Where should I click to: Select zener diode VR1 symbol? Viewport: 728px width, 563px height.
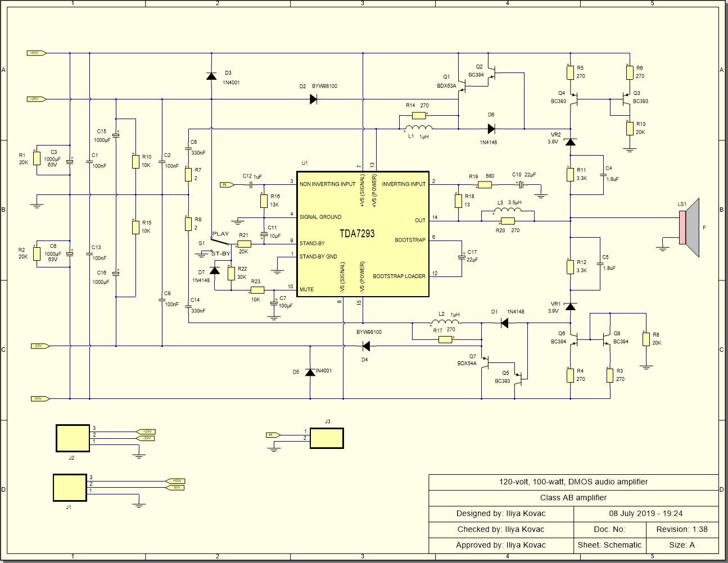click(x=571, y=306)
